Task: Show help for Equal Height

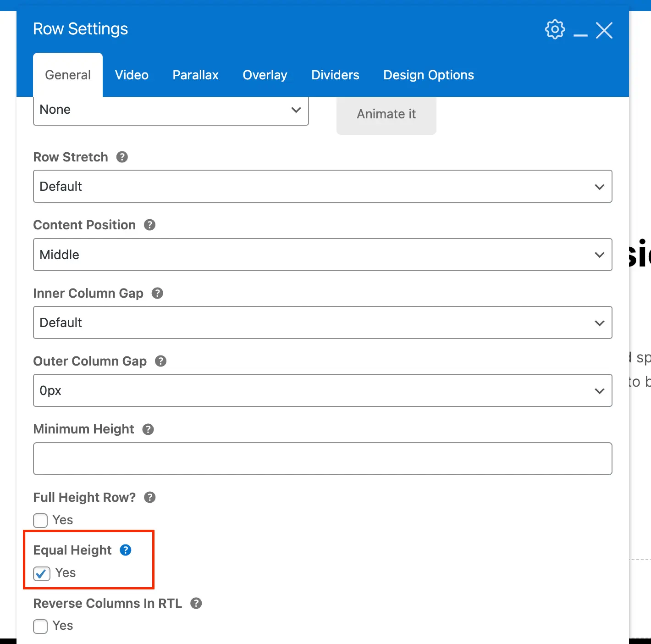Action: point(126,550)
